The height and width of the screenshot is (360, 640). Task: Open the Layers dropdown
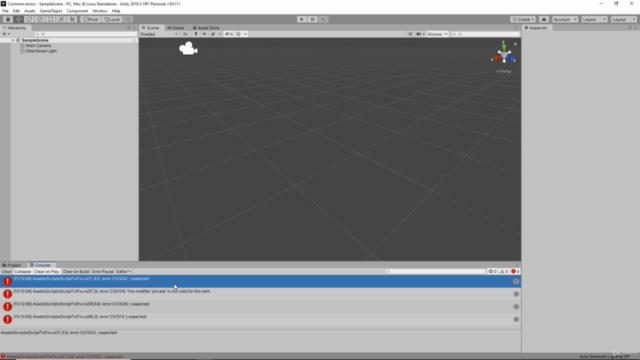(594, 19)
